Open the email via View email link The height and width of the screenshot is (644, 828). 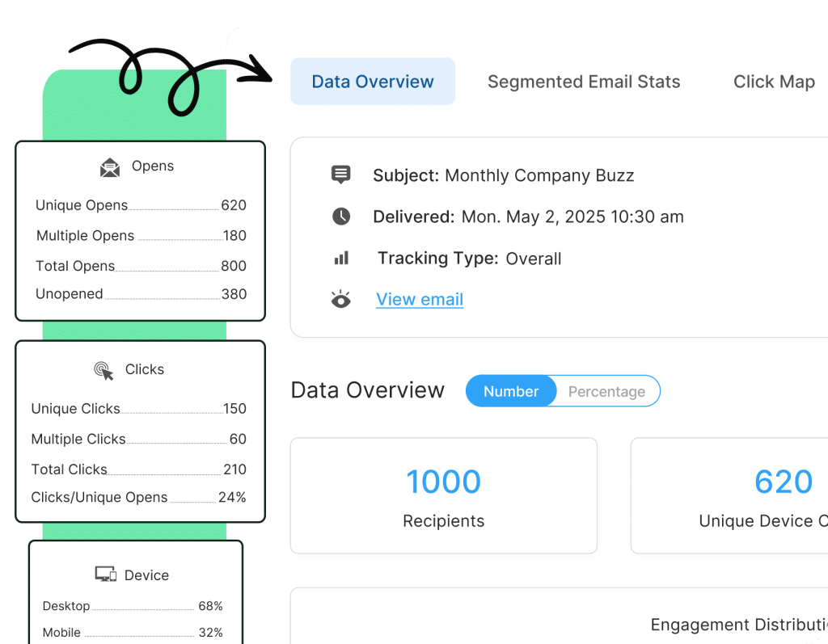pos(419,299)
